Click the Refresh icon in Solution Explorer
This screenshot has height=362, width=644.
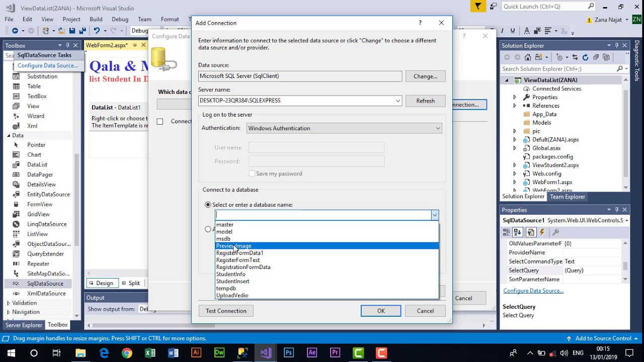(586, 57)
